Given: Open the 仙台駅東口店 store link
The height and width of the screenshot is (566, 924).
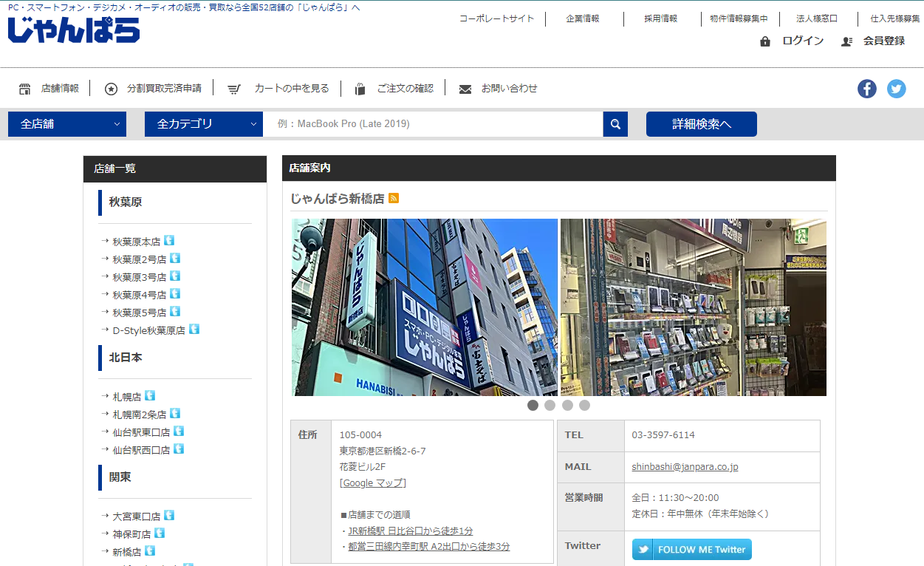Looking at the screenshot, I should click(x=141, y=432).
